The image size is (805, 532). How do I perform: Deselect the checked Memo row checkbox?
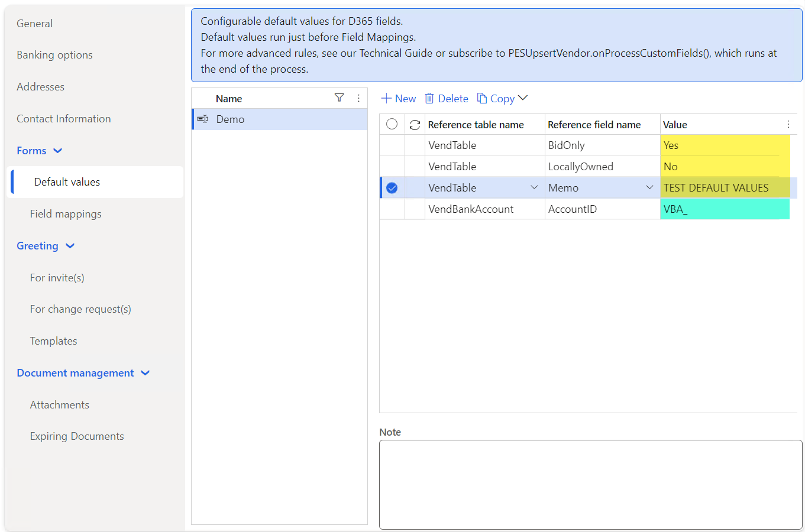click(x=392, y=188)
